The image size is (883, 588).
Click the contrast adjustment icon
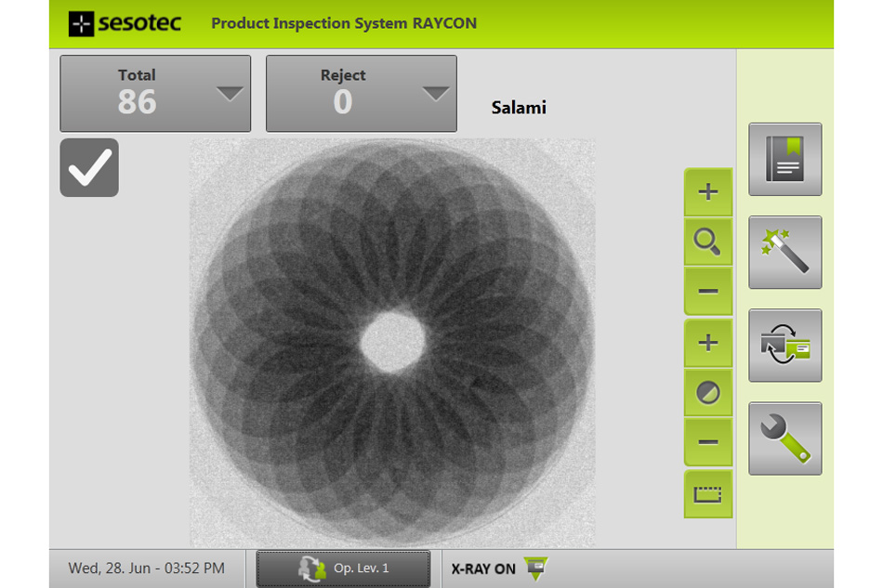(x=707, y=392)
